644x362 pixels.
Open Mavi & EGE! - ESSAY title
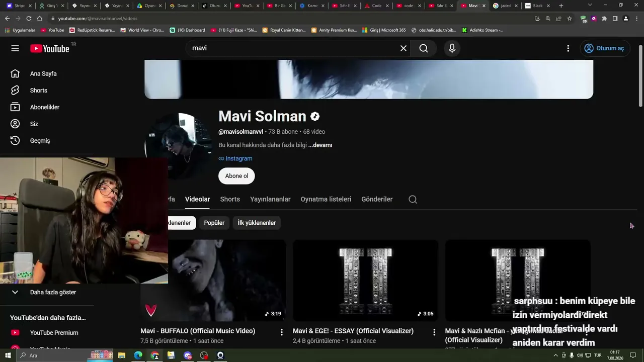tap(353, 331)
